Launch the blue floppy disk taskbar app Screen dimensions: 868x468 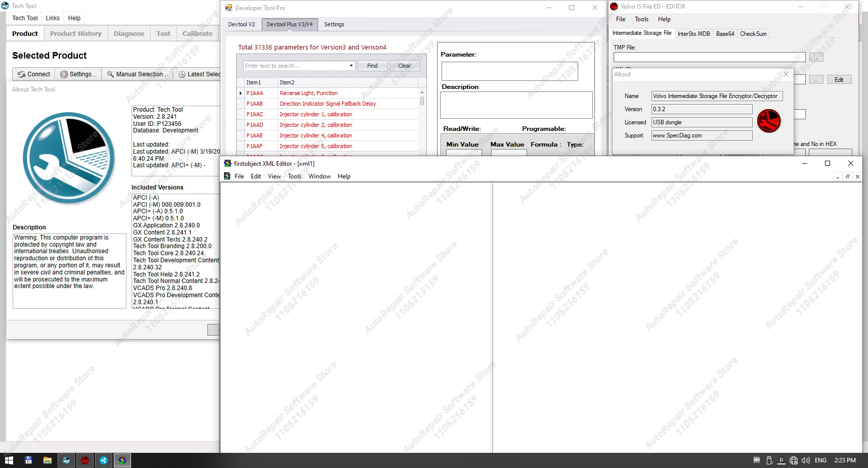28,460
